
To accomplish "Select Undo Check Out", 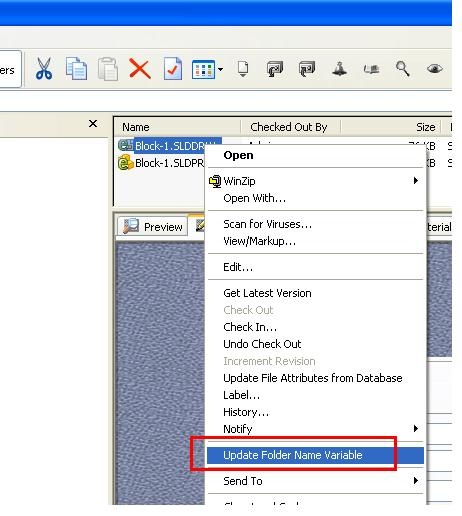I will [315, 344].
